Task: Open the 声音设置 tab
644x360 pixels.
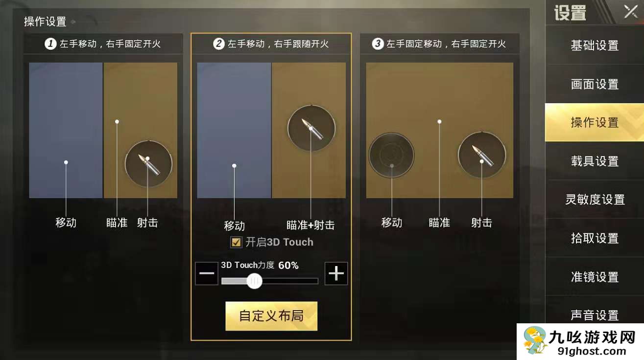Action: pos(595,315)
